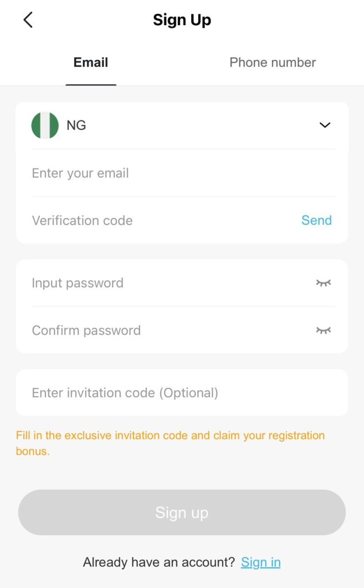Screen dimensions: 364x588
Task: Select the Email tab
Action: 90,62
